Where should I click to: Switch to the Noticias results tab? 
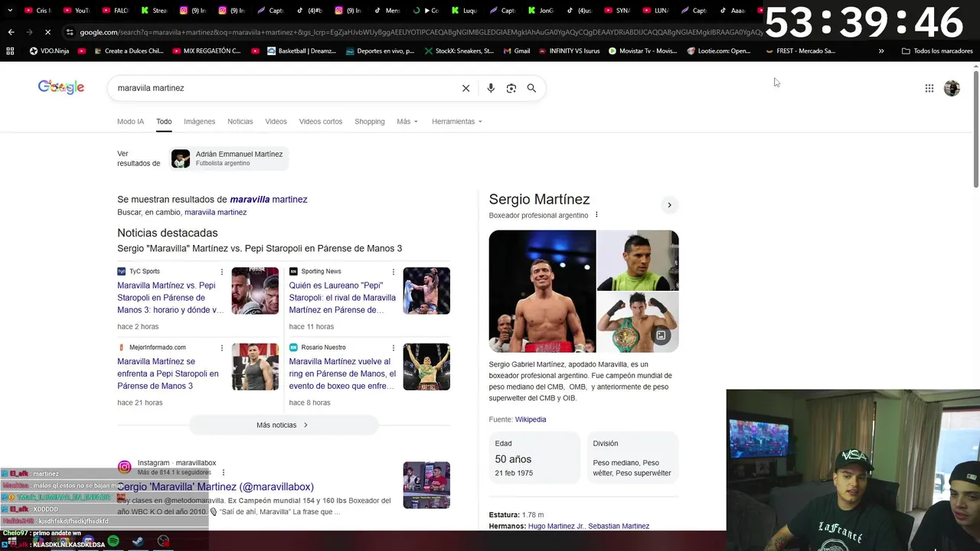[240, 122]
